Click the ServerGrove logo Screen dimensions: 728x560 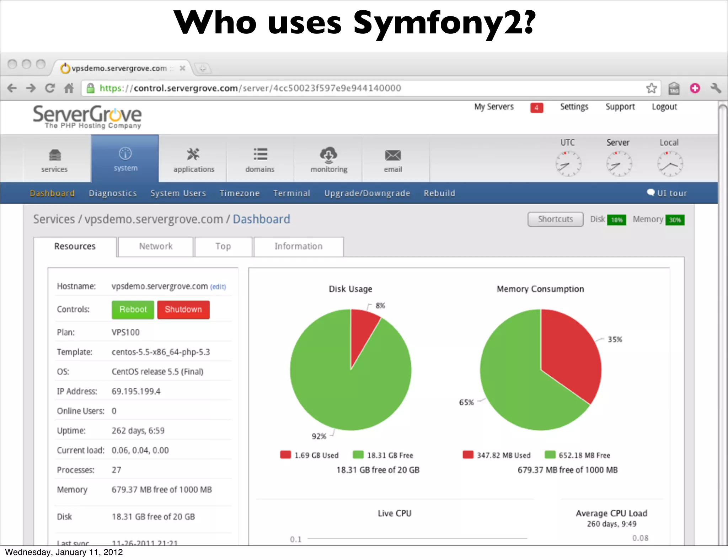point(87,117)
